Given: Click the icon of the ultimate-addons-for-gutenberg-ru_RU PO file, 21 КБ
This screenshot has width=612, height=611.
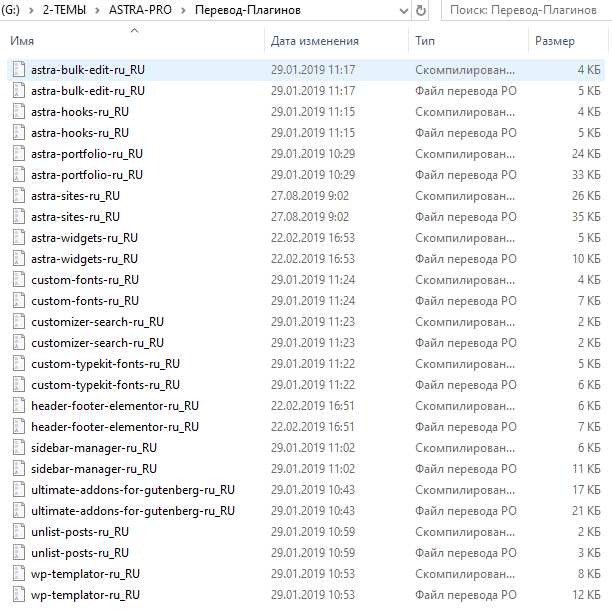Looking at the screenshot, I should coord(19,511).
